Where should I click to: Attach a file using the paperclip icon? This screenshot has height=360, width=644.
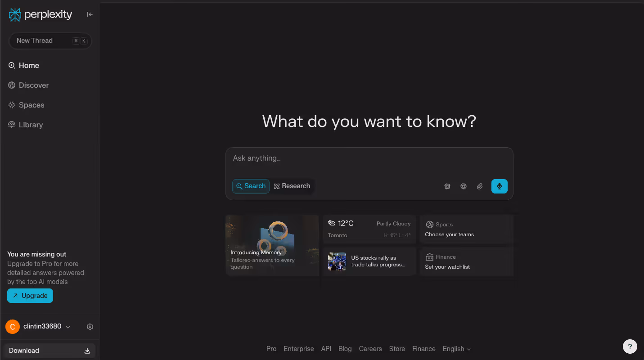[479, 186]
